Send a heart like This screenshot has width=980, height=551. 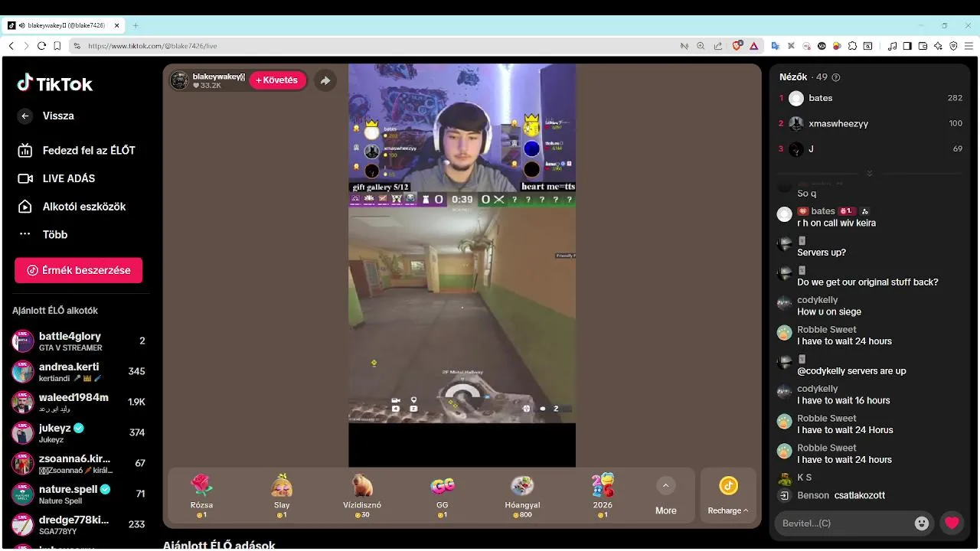click(x=952, y=523)
